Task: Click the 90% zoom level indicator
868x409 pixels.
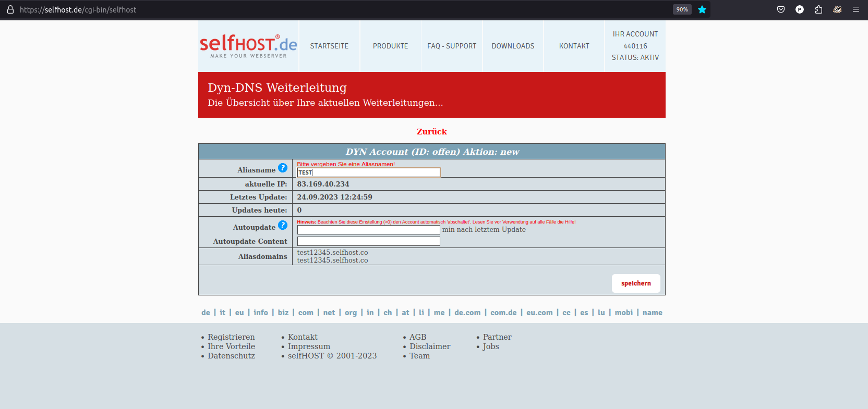Action: click(x=682, y=9)
